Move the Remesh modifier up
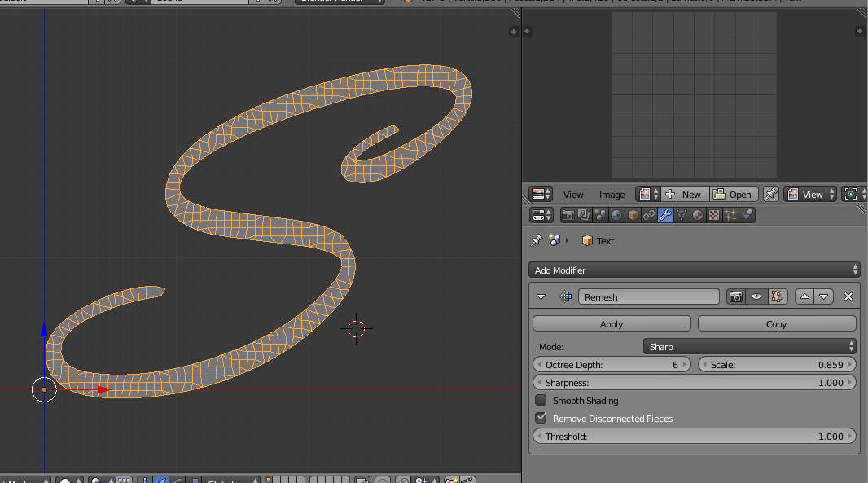The image size is (868, 483). coord(804,296)
